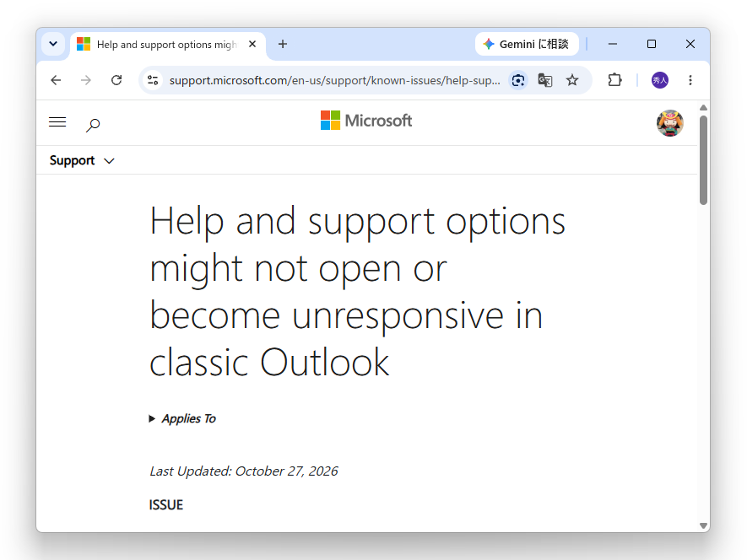Viewport: 747px width, 560px height.
Task: Expand the Support dropdown
Action: pyautogui.click(x=82, y=160)
